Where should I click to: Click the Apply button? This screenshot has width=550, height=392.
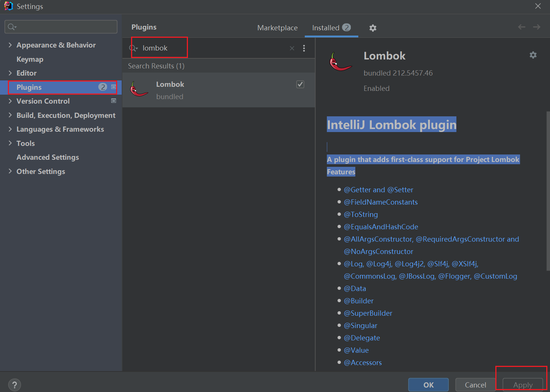(x=523, y=385)
